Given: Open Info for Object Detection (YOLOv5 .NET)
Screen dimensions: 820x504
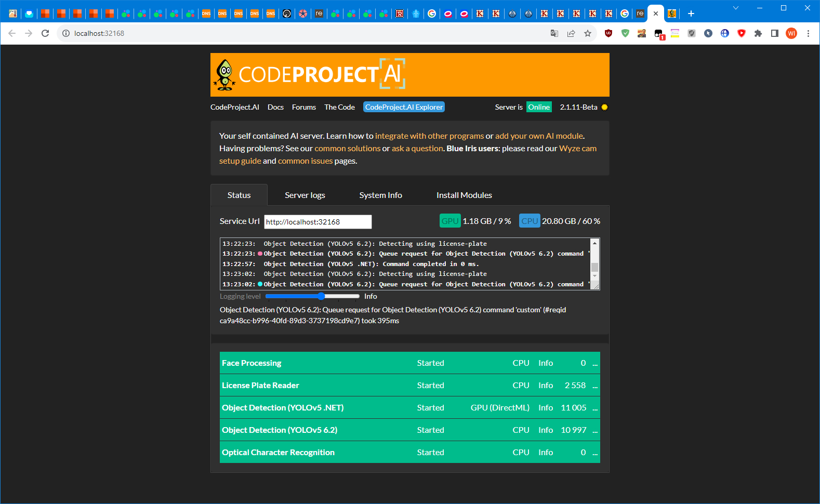Looking at the screenshot, I should point(545,408).
